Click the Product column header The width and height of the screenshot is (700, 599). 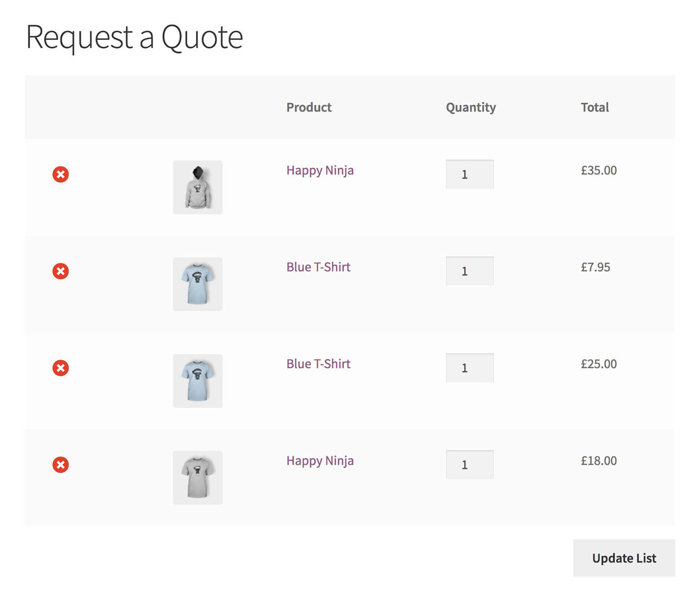(309, 108)
